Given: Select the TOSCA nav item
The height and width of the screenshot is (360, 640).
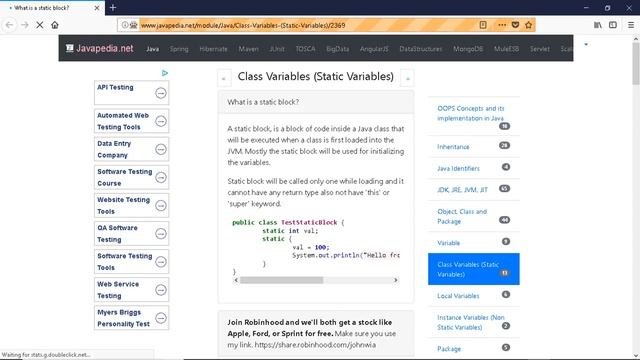Looking at the screenshot, I should (305, 49).
